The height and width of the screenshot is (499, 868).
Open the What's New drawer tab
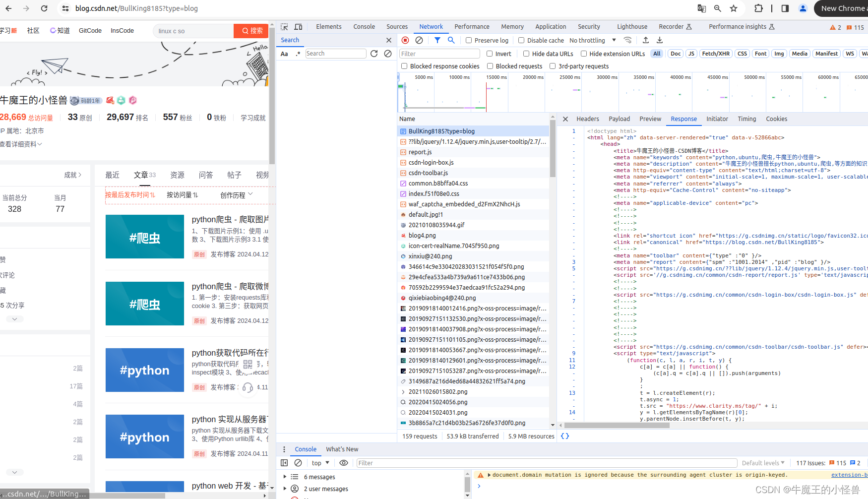(342, 449)
